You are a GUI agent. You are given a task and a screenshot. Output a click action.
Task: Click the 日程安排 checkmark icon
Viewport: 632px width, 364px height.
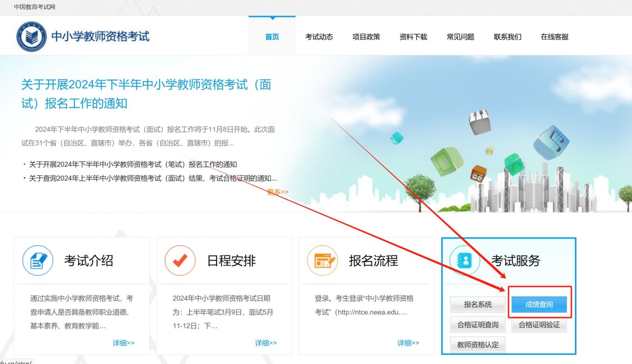[x=180, y=261]
